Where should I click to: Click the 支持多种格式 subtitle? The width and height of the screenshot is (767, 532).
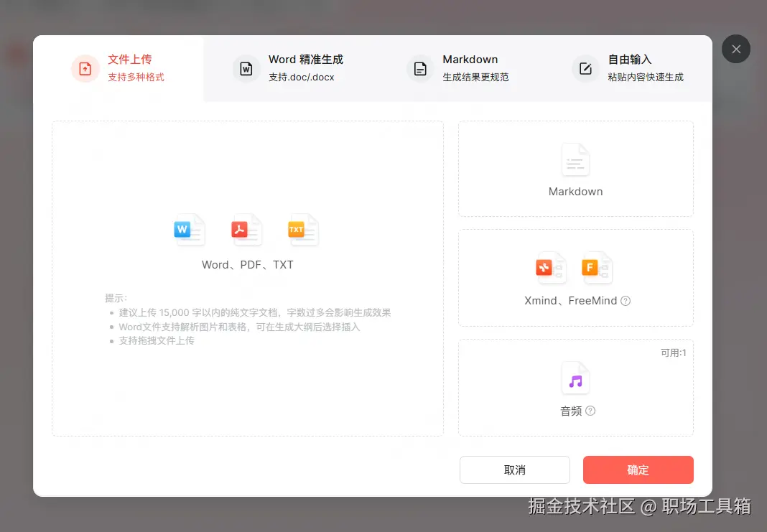136,78
